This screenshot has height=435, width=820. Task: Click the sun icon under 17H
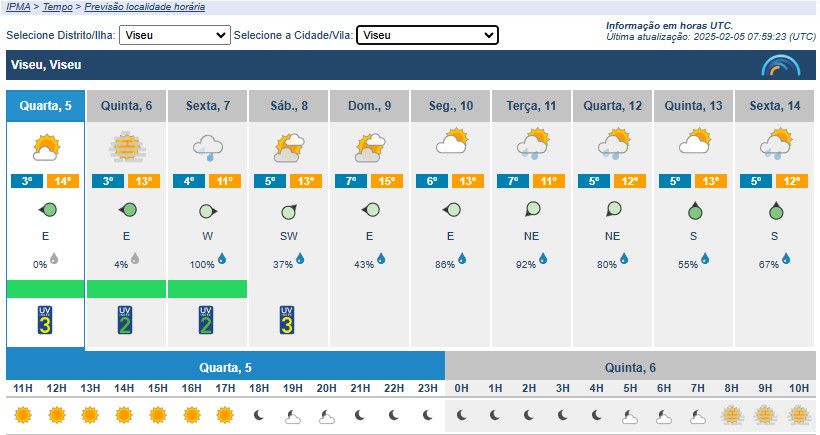(225, 415)
